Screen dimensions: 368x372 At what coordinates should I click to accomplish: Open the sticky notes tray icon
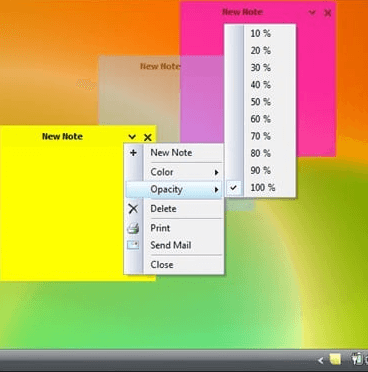[335, 359]
